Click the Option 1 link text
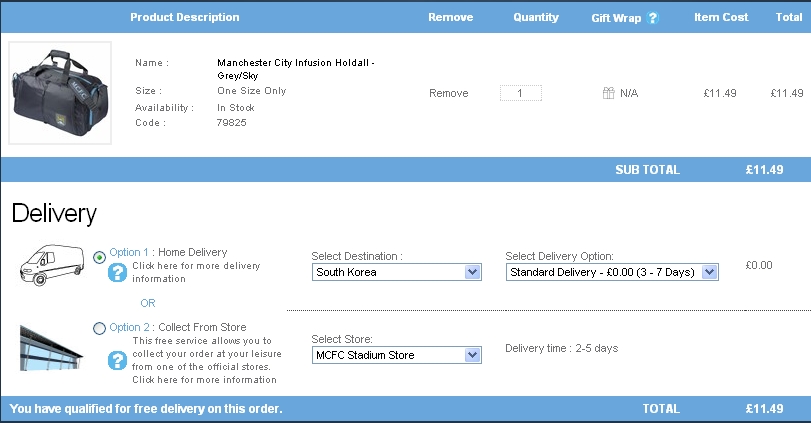This screenshot has height=423, width=811. [129, 252]
